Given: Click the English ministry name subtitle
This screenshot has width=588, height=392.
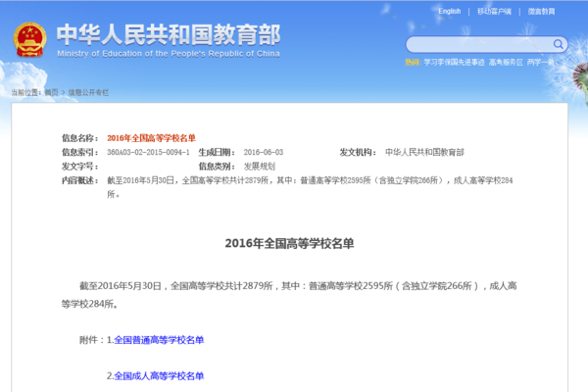Looking at the screenshot, I should [x=169, y=54].
